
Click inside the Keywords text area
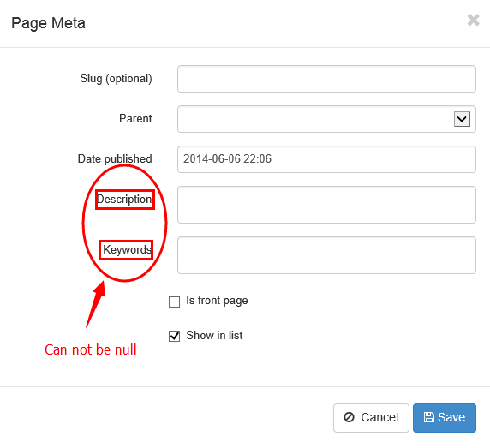pyautogui.click(x=326, y=255)
